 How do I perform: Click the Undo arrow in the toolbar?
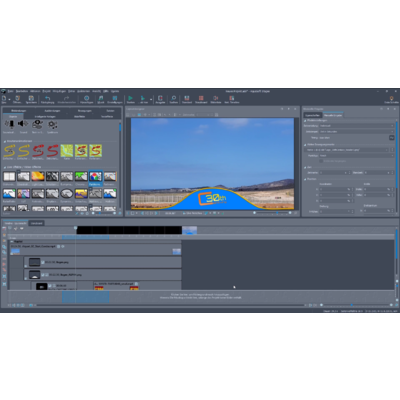coord(47,98)
